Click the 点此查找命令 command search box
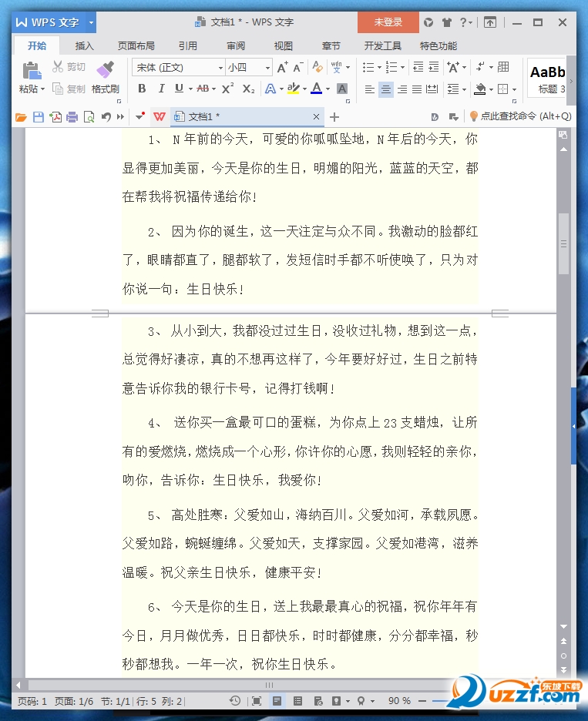The height and width of the screenshot is (721, 588). (520, 116)
